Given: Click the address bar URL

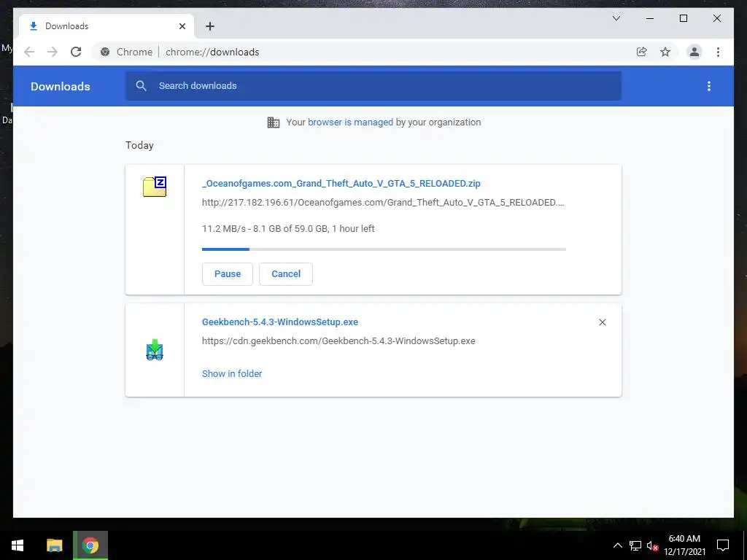Looking at the screenshot, I should [x=212, y=52].
